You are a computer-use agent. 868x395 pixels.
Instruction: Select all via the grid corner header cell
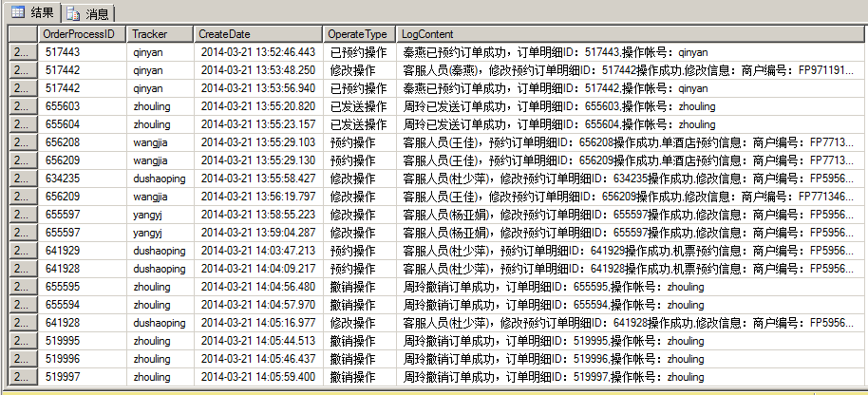click(x=23, y=34)
